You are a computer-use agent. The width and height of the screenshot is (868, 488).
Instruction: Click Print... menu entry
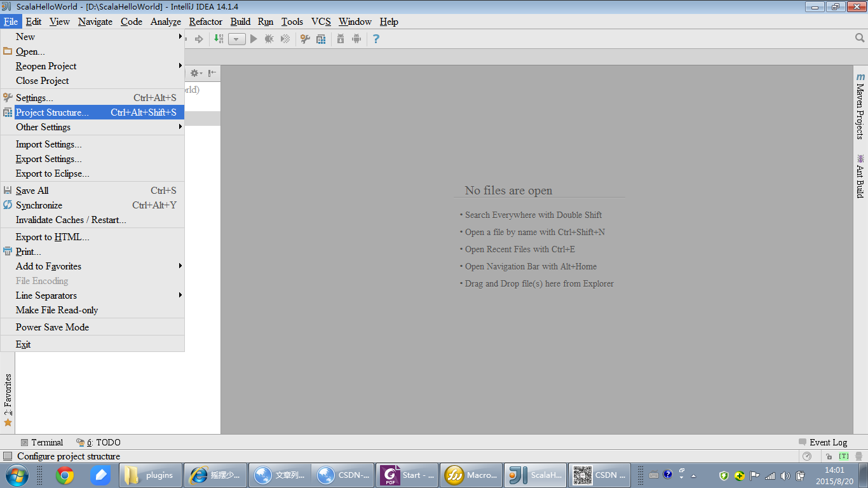click(x=93, y=252)
